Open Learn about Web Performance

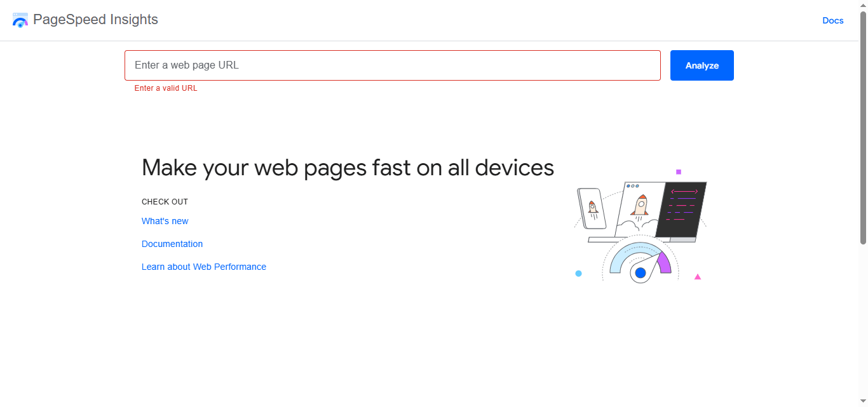[x=204, y=267]
